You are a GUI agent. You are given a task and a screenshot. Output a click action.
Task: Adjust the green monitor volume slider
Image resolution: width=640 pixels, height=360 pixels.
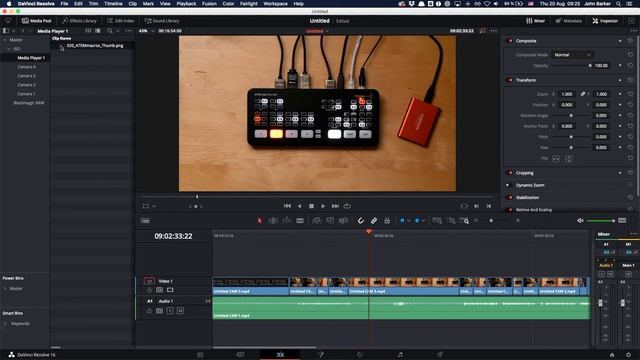(601, 220)
